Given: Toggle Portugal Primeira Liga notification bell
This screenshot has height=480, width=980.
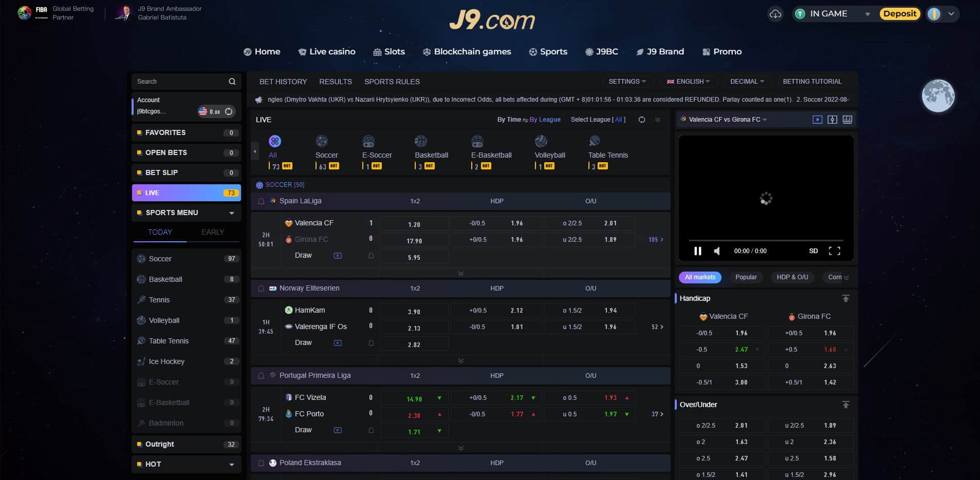Looking at the screenshot, I should (x=261, y=376).
